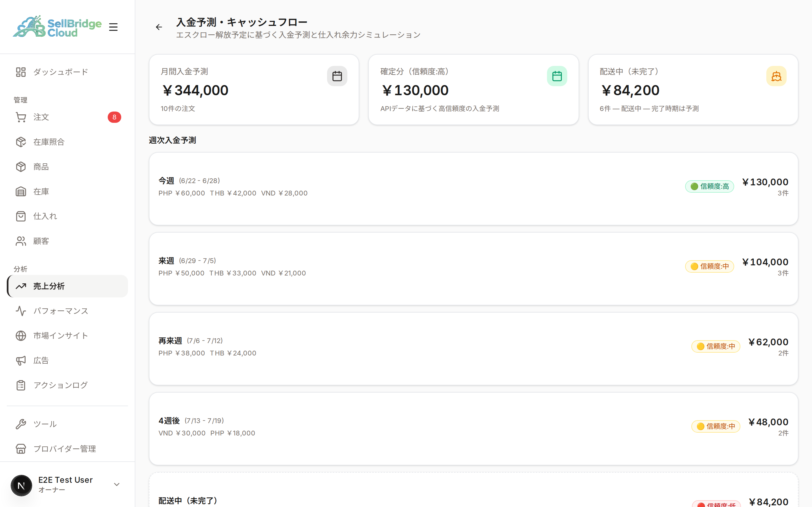
Task: Toggle the sidebar hamburger menu
Action: 113,27
